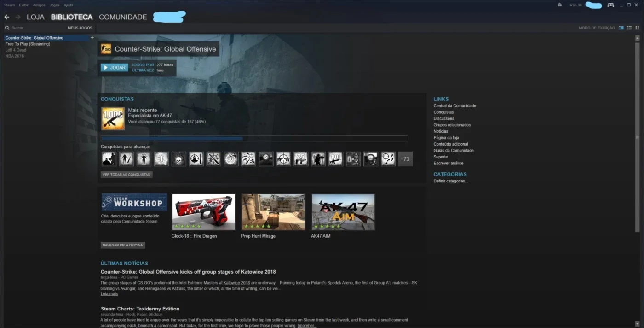The image size is (644, 328).
Task: Switch to the BIBLIOTECA tab
Action: (x=72, y=17)
